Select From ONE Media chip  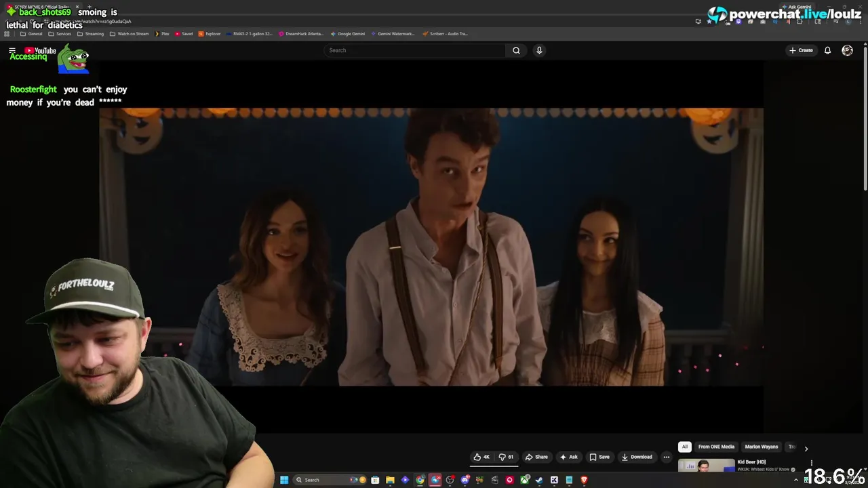716,447
